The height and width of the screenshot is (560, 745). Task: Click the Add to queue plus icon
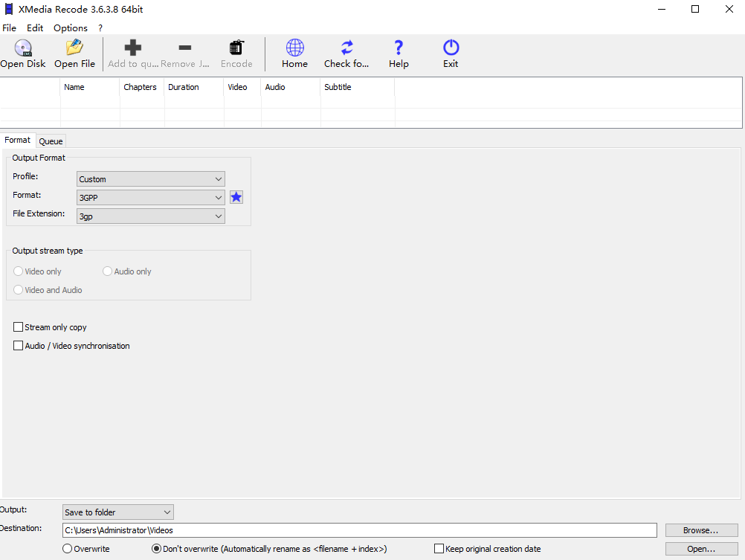point(132,48)
